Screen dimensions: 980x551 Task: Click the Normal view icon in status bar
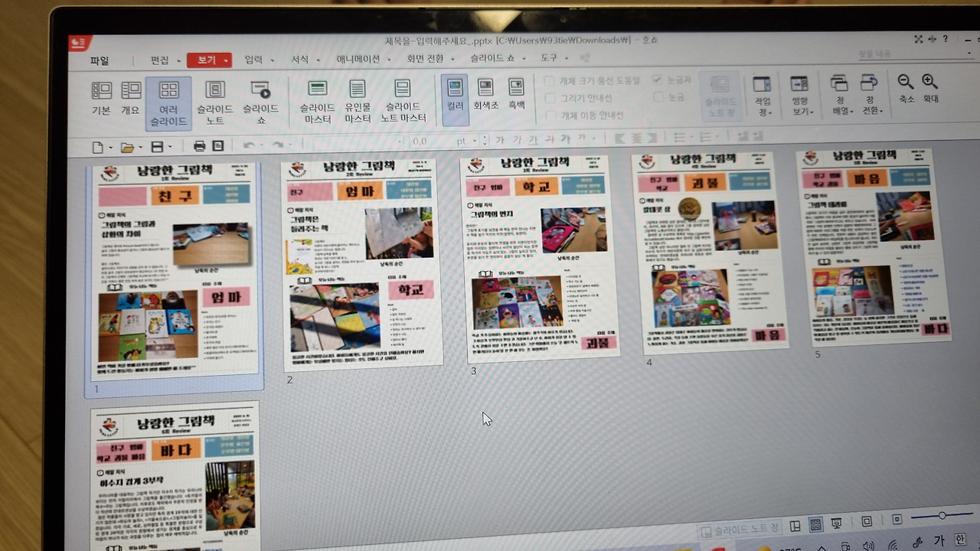[795, 526]
